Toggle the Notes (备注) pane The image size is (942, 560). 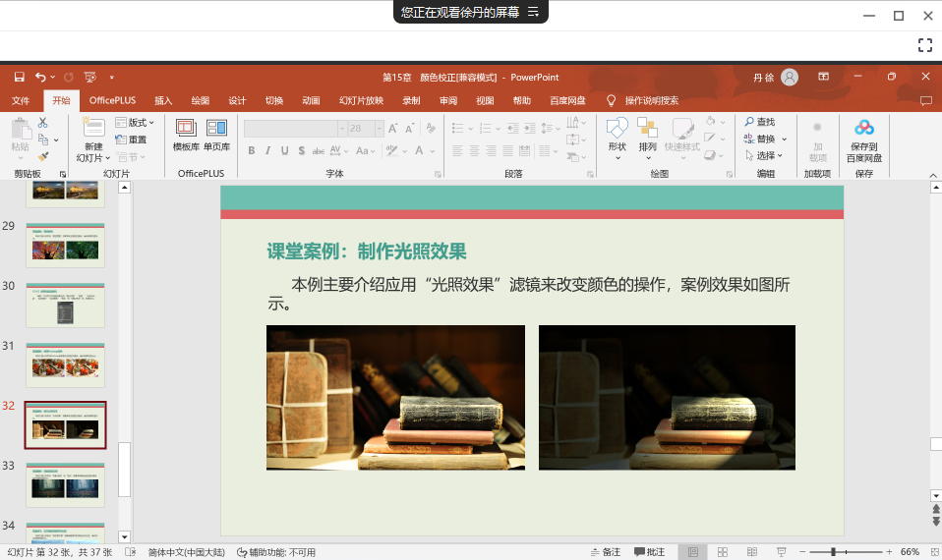point(606,552)
